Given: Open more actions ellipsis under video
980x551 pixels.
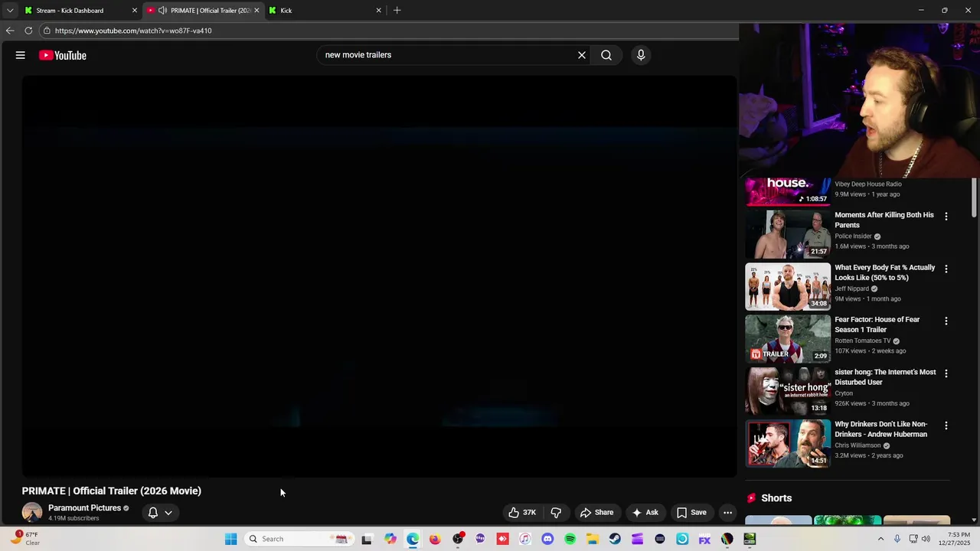Looking at the screenshot, I should click(728, 513).
